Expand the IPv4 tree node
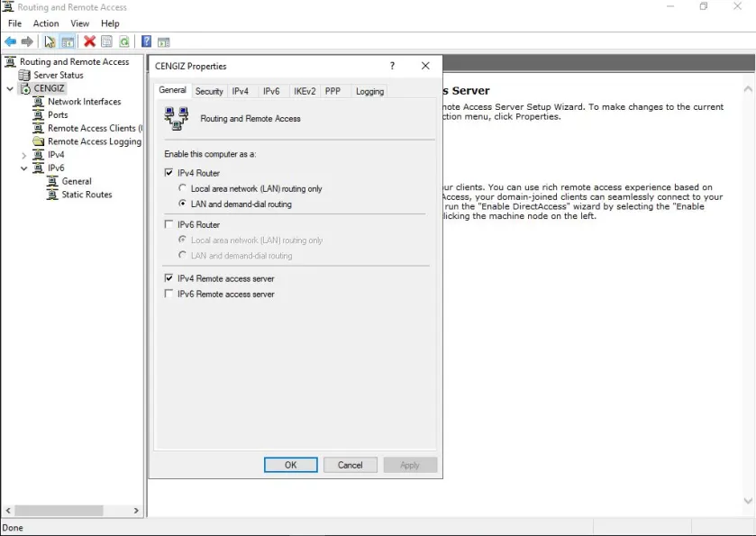Viewport: 756px width, 536px height. [x=24, y=155]
